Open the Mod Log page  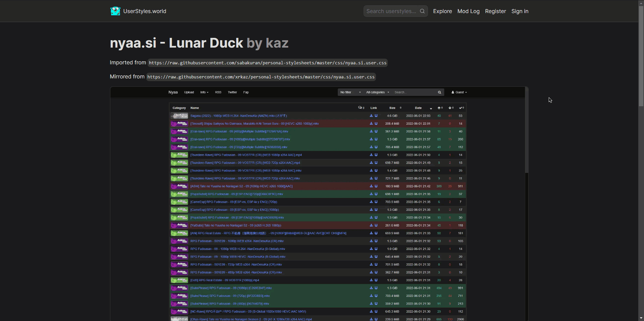pos(468,11)
